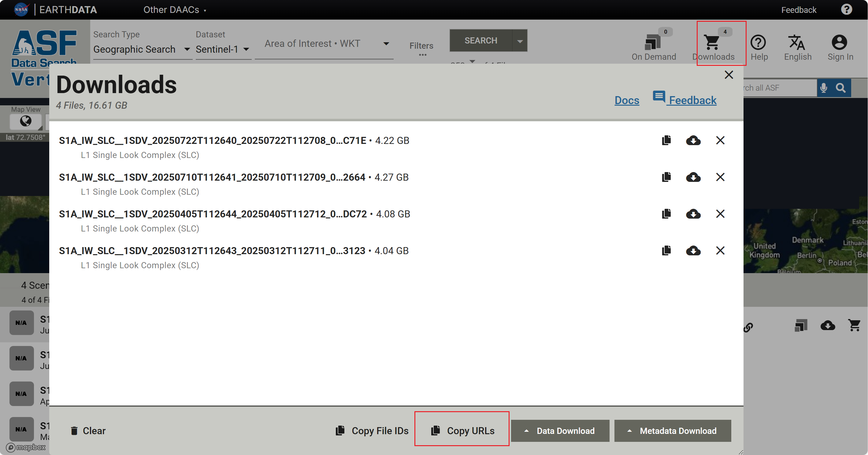Download the 20250710 scene ending 2664
The image size is (868, 455).
point(693,177)
